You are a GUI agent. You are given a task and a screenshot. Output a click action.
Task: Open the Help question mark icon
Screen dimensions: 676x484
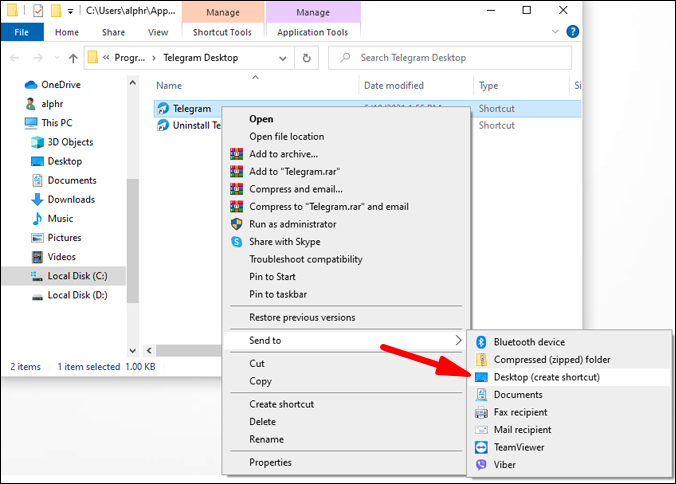pos(573,32)
